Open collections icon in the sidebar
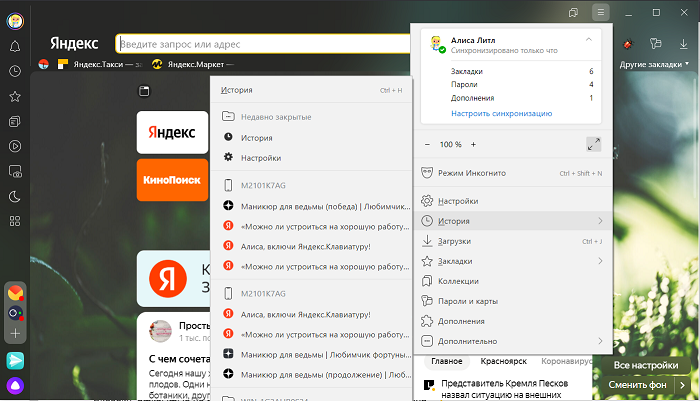This screenshot has height=401, width=700. [x=15, y=121]
